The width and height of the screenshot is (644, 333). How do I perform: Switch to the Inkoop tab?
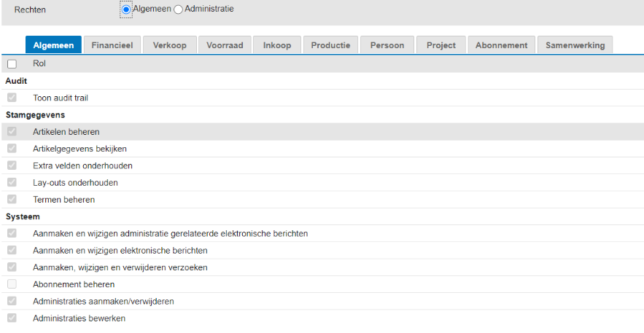click(x=276, y=45)
